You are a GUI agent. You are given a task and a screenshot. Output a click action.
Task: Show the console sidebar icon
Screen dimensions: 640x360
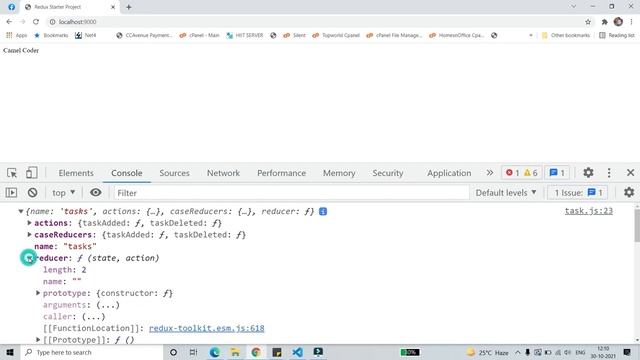point(11,193)
